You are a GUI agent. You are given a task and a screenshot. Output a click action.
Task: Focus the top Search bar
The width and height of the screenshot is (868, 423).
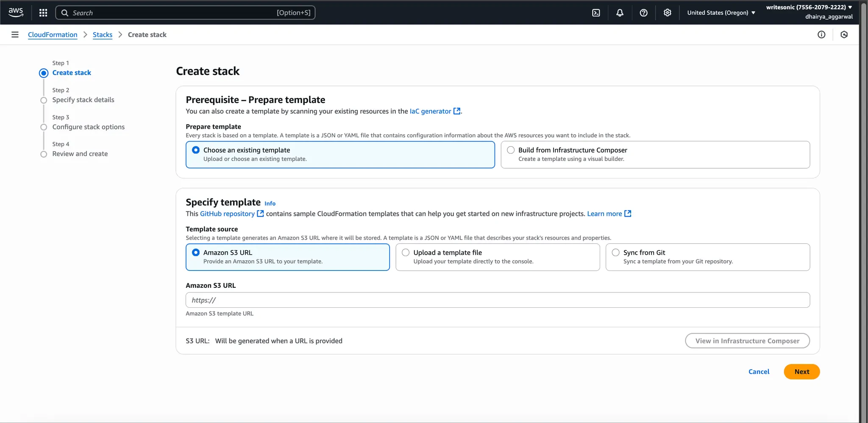pos(185,13)
